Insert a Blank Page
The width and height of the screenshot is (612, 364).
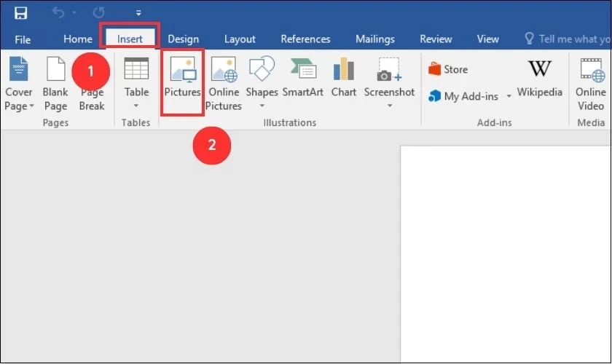coord(55,71)
